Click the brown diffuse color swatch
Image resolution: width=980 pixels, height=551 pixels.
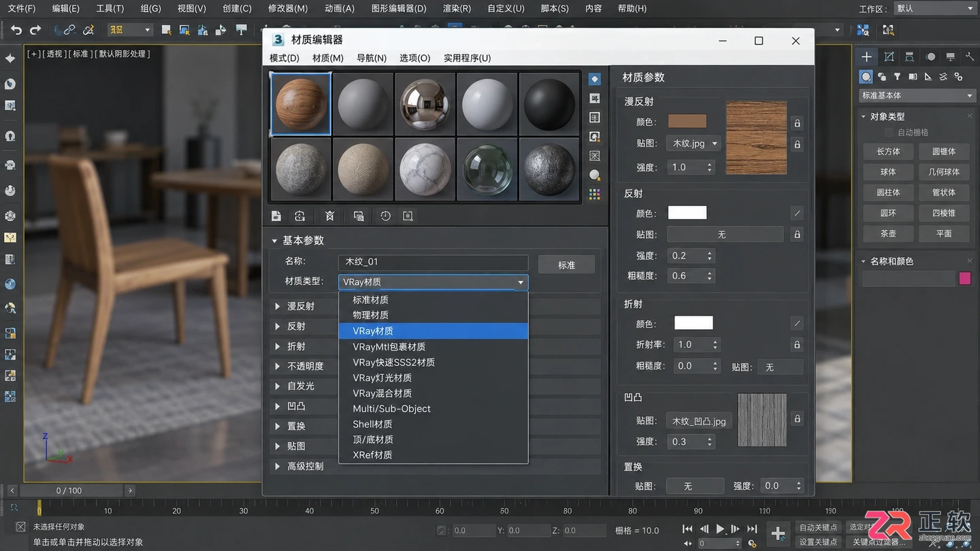pyautogui.click(x=687, y=121)
